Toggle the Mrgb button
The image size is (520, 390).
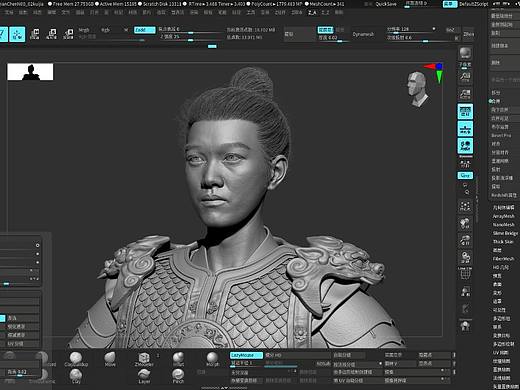pos(84,30)
